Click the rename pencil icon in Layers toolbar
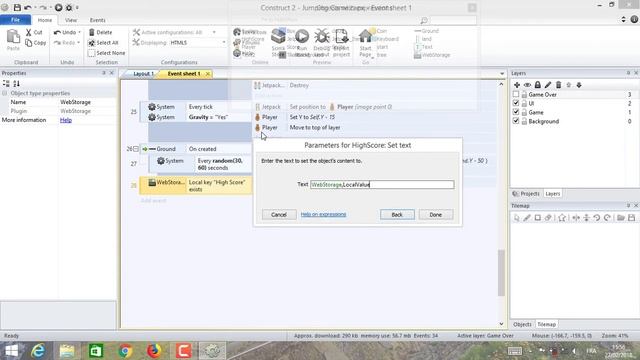This screenshot has height=360, width=640. [x=548, y=85]
